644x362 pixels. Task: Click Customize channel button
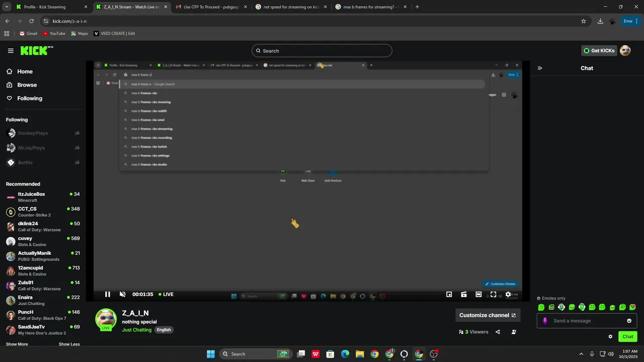click(x=488, y=315)
